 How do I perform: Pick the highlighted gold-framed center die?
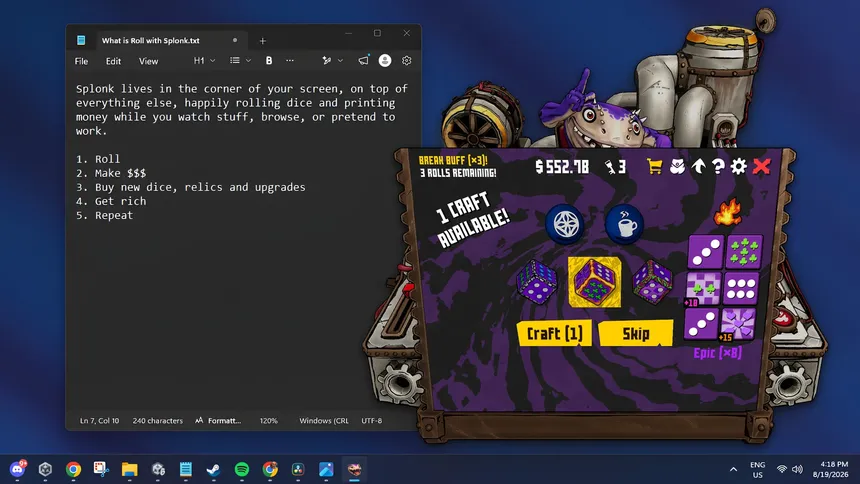pos(595,282)
